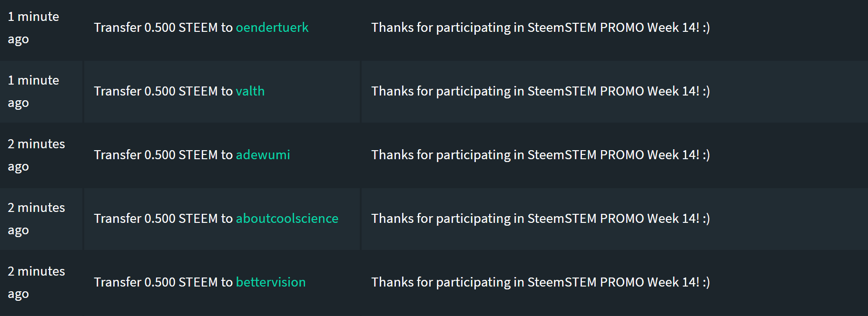Select the memo text in the aboutcoolscience row
868x316 pixels.
point(541,219)
